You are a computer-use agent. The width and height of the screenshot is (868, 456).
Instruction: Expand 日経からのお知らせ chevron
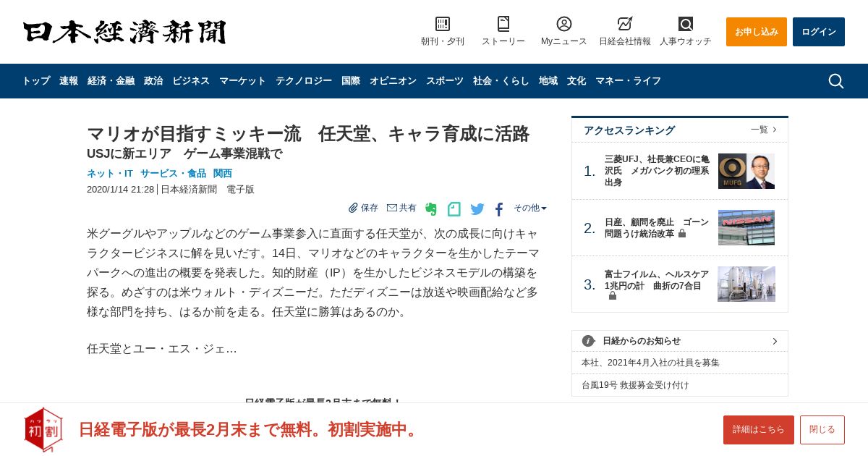(x=775, y=341)
